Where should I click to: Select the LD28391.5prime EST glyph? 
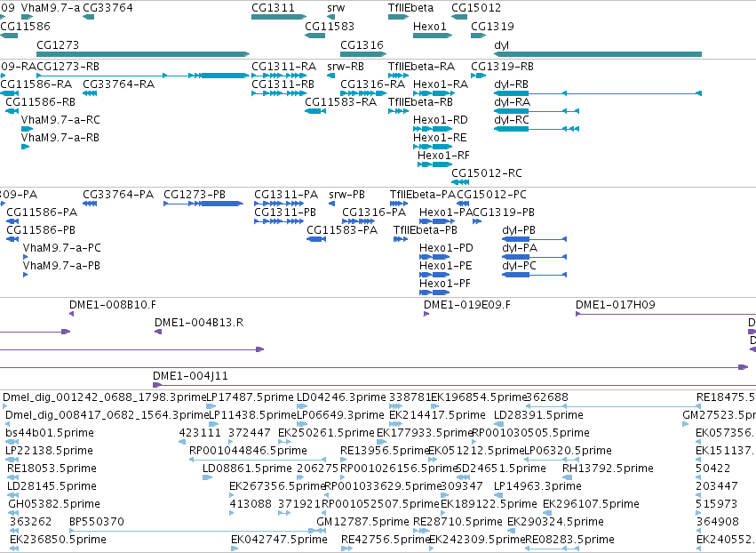(499, 424)
